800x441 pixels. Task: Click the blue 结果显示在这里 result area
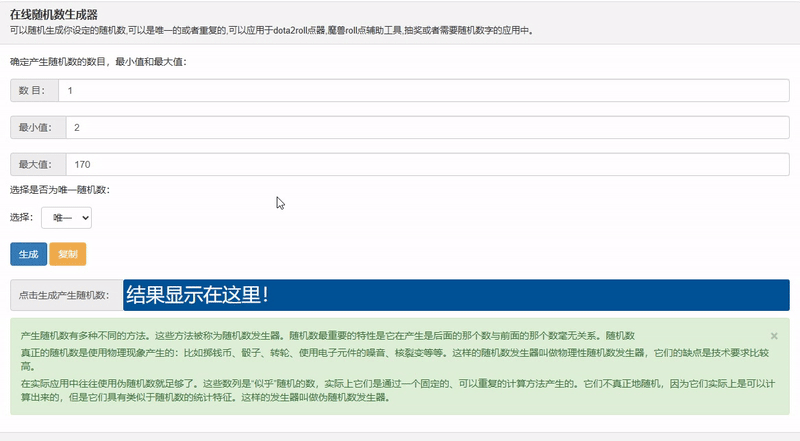click(456, 295)
